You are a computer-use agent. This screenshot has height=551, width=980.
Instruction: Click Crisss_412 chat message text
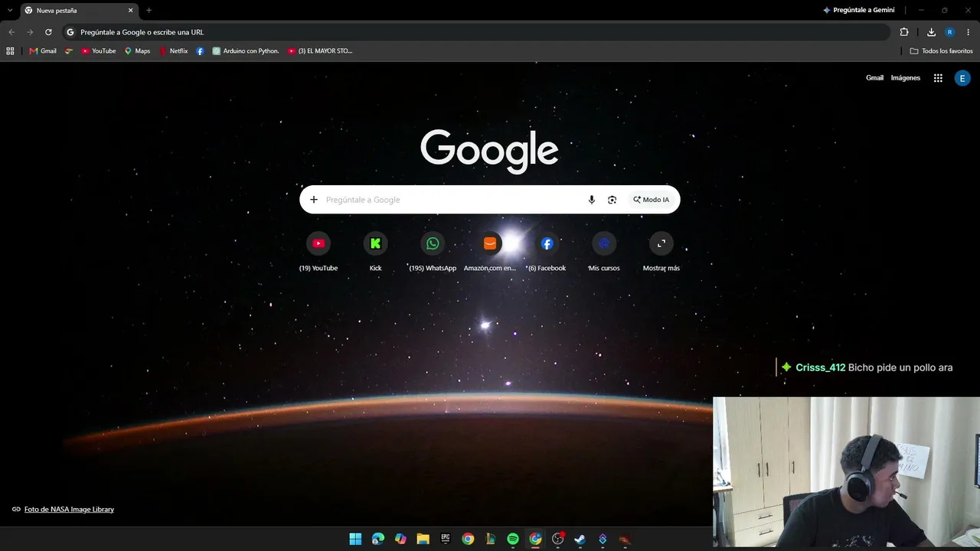coord(874,368)
